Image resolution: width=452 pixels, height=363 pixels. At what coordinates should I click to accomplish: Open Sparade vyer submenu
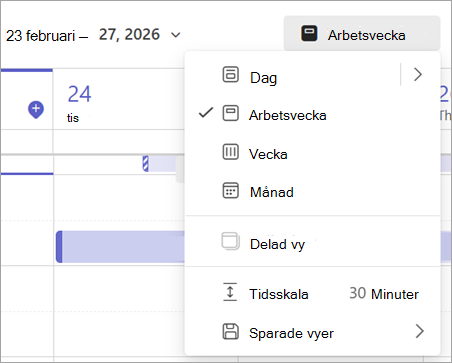312,332
